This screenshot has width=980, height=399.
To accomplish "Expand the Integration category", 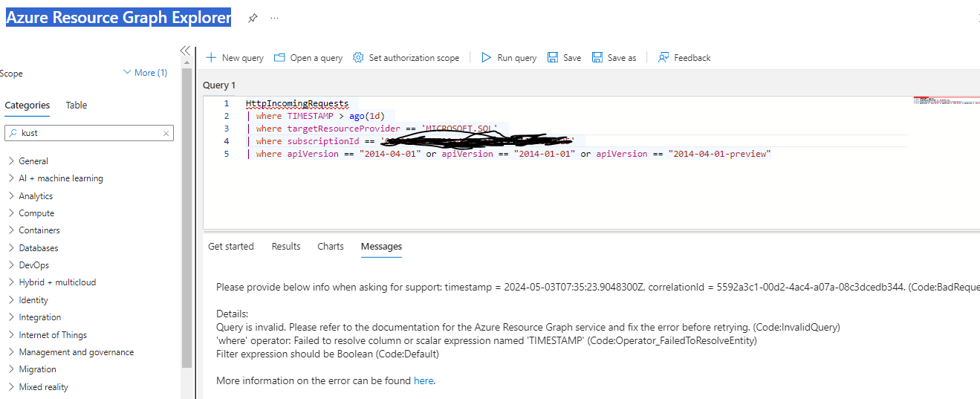I will 11,317.
